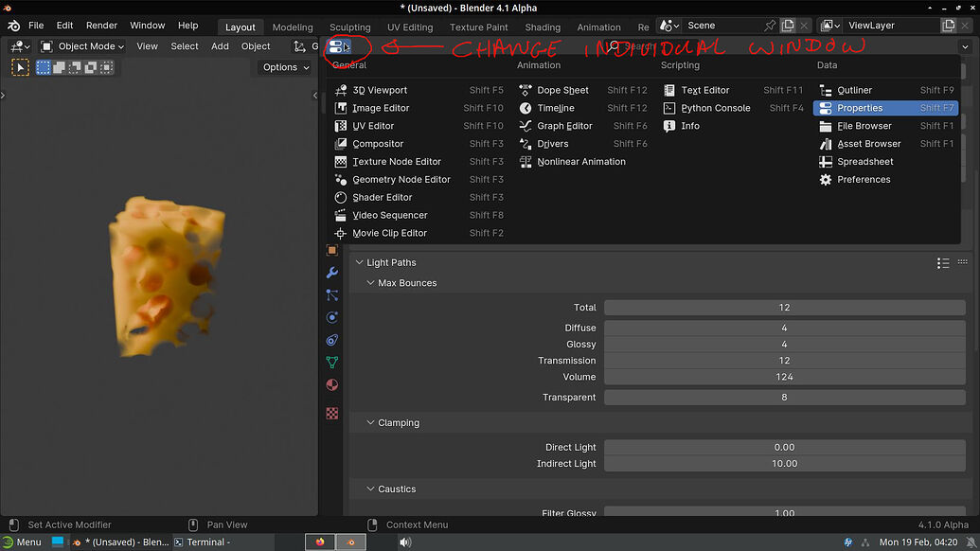Open Particles properties tab
The width and height of the screenshot is (980, 551).
332,294
